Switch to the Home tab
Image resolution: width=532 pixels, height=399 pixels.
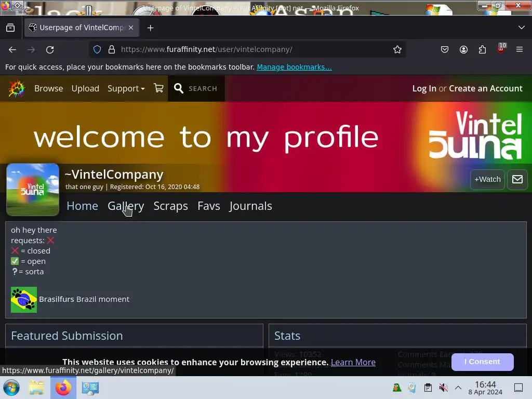coord(82,206)
